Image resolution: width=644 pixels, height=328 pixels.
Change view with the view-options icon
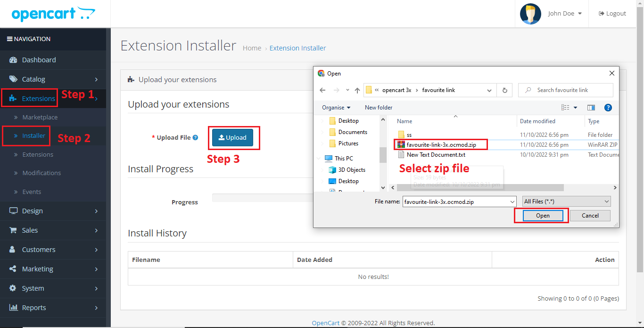[565, 108]
